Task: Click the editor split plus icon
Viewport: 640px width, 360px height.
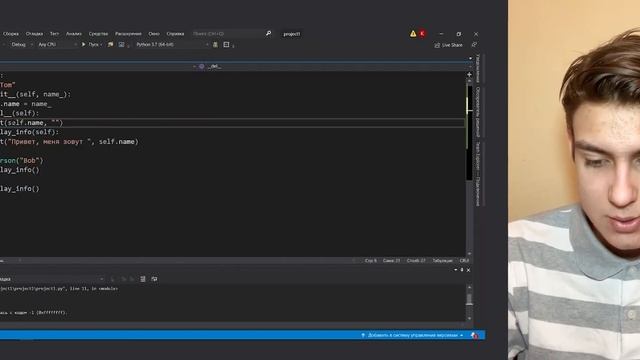Action: (x=469, y=75)
